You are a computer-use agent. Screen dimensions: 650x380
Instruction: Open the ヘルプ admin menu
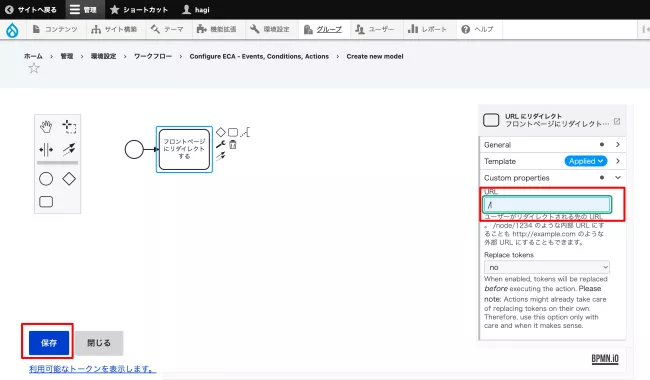click(x=478, y=29)
